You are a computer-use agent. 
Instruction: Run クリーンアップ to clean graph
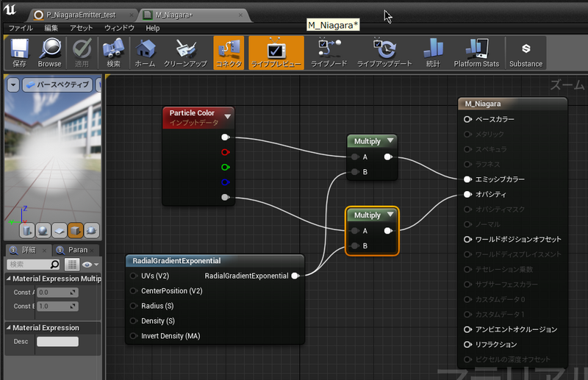coord(185,53)
